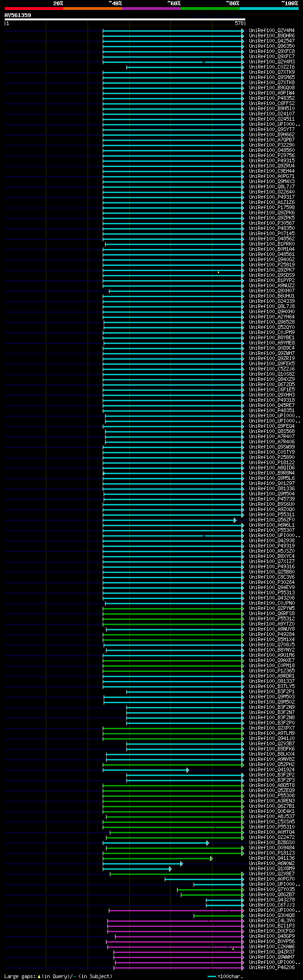Image resolution: width=303 pixels, height=980 pixels.
Task: Select the query title AV561359
Action: [18, 15]
